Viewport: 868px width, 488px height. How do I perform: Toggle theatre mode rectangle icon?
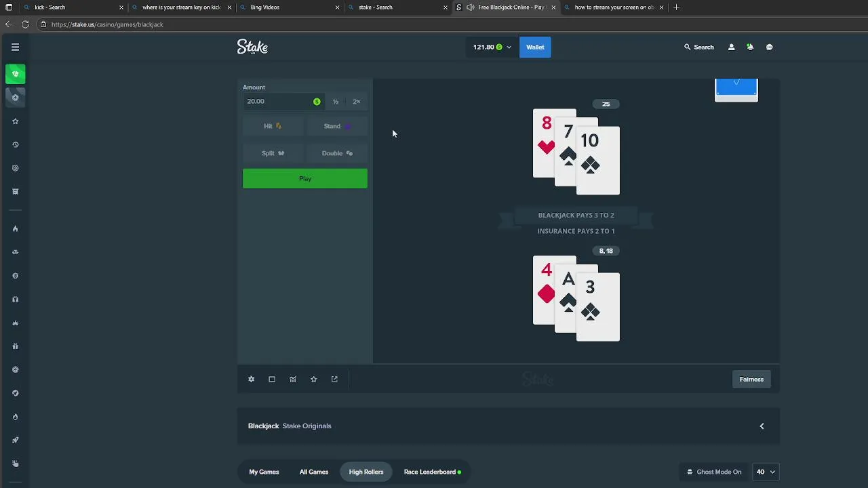(272, 380)
